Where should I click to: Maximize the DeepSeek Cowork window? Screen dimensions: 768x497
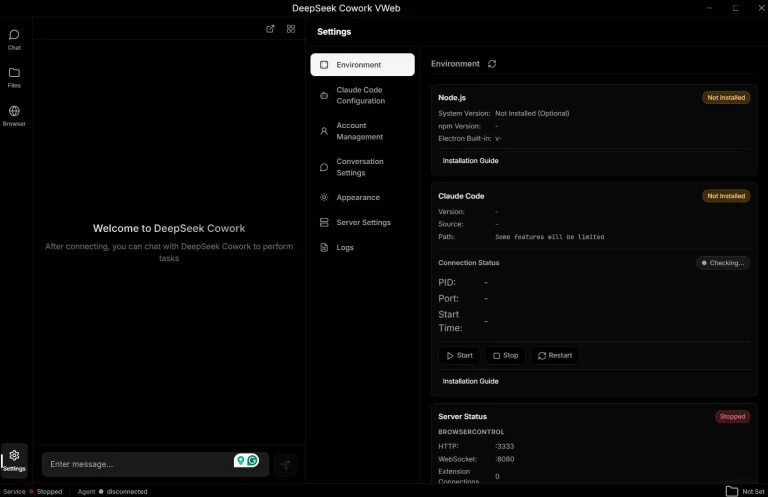735,8
